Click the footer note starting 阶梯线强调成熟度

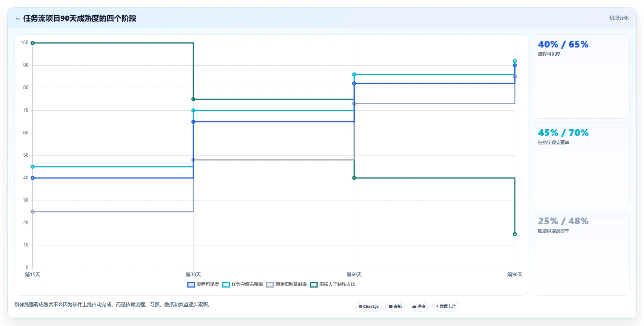point(113,305)
